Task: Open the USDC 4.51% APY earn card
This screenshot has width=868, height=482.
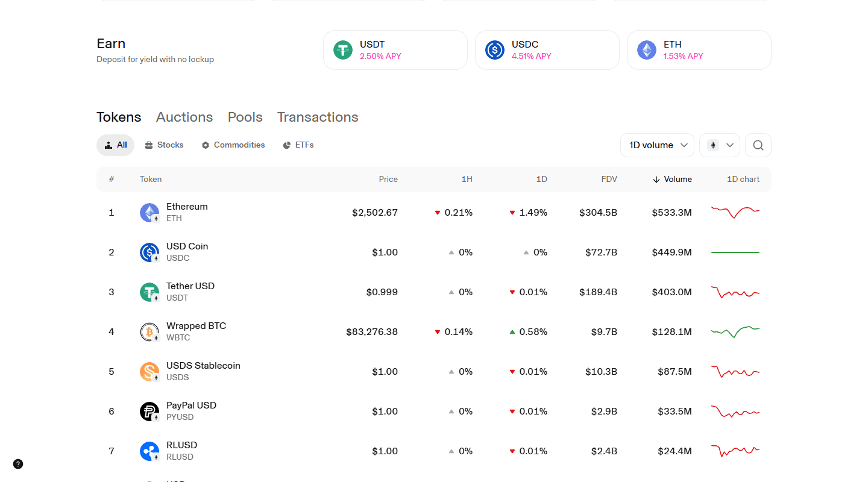Action: [x=547, y=50]
